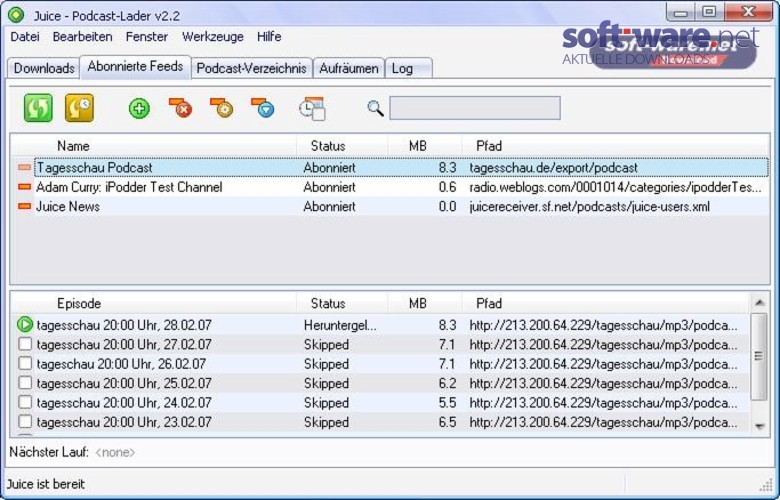Click path tagesschau.de/export/podcast
The height and width of the screenshot is (500, 780).
point(553,168)
